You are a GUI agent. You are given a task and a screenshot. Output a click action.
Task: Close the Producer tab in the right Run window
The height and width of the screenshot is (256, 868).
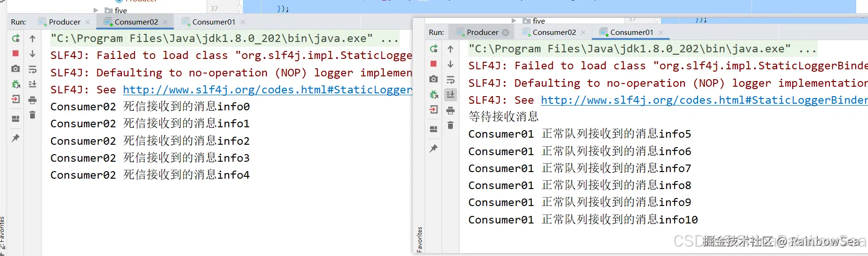coord(506,33)
